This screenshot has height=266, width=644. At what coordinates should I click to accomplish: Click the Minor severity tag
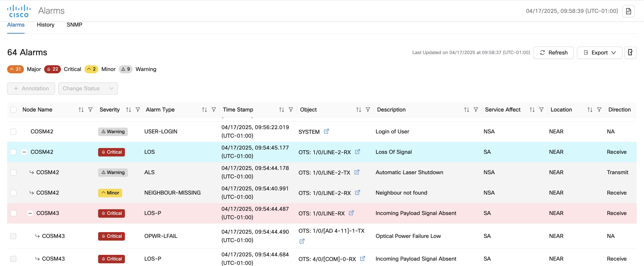coord(110,193)
